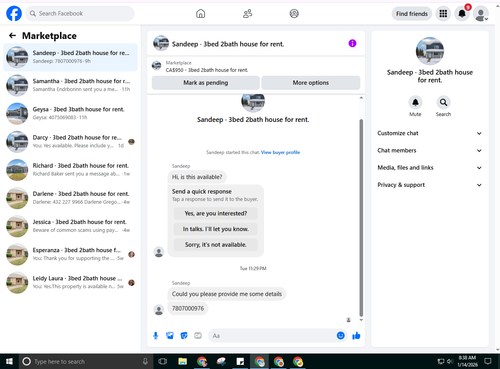Click the taskbar clock
The width and height of the screenshot is (500, 369).
click(467, 361)
